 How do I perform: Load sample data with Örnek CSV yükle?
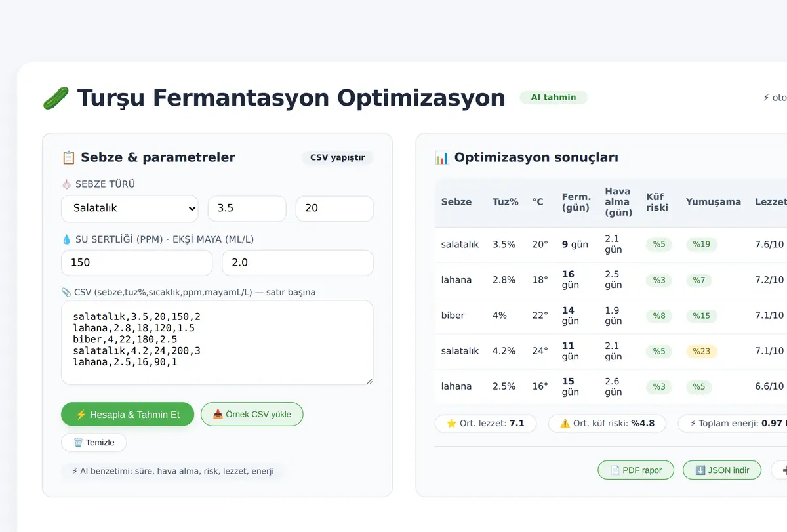point(252,415)
